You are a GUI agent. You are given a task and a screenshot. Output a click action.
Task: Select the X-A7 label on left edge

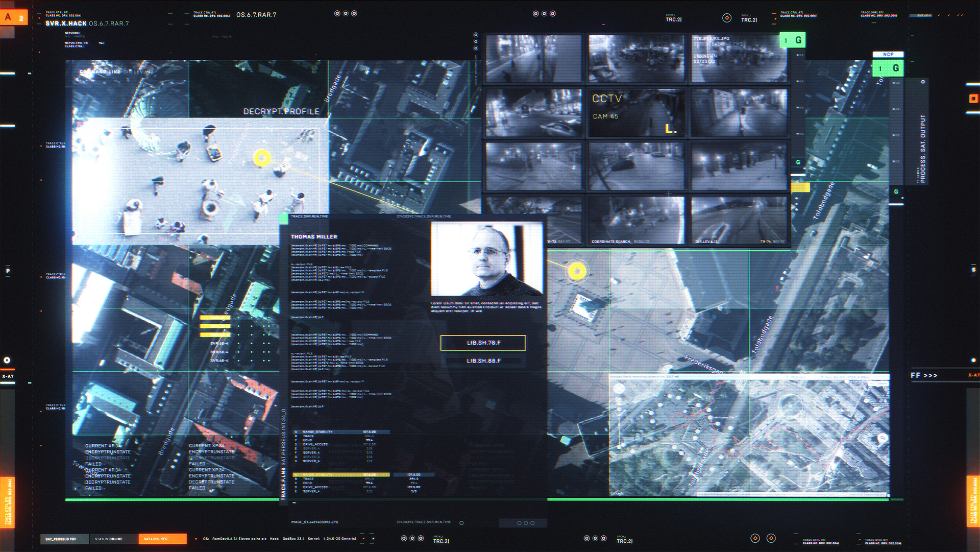pos(8,376)
